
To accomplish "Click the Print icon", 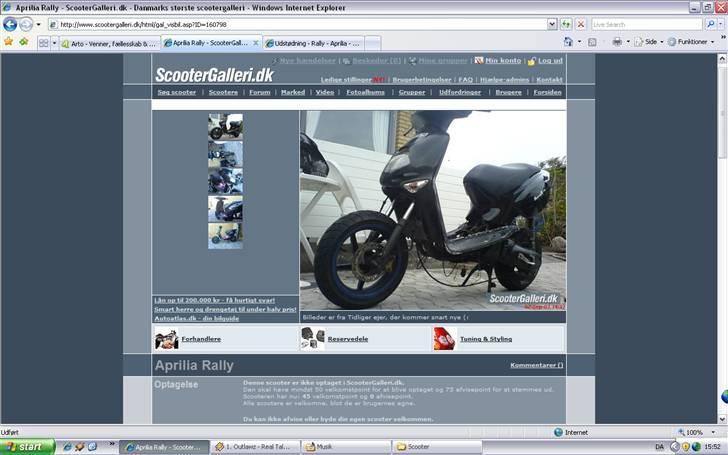I will tap(617, 42).
